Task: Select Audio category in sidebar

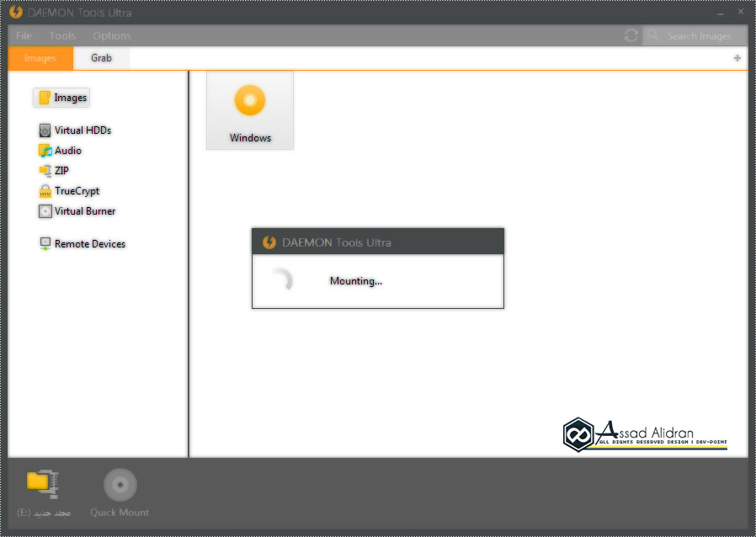Action: (x=61, y=151)
